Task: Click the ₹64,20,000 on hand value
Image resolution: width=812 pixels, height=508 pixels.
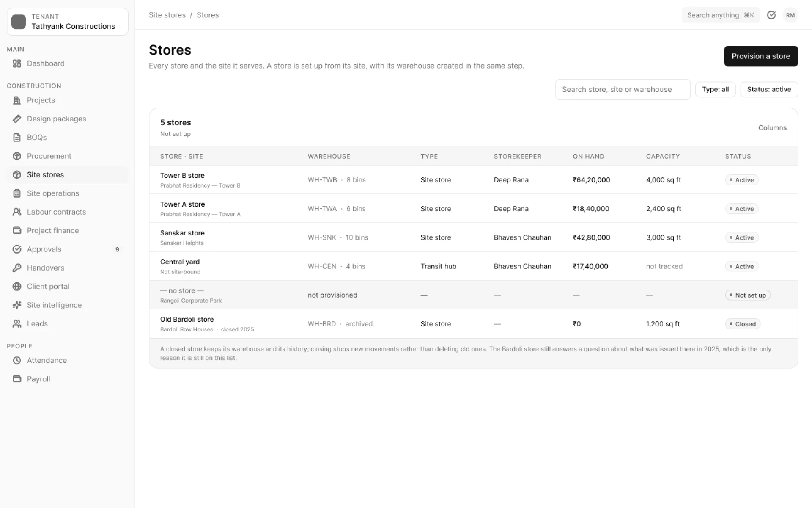Action: (x=591, y=180)
